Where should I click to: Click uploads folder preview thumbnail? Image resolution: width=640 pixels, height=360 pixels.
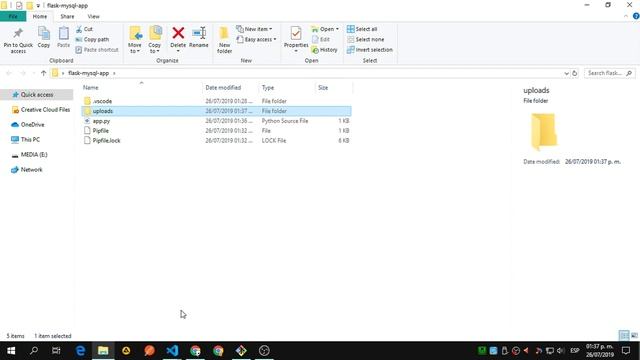coord(544,131)
